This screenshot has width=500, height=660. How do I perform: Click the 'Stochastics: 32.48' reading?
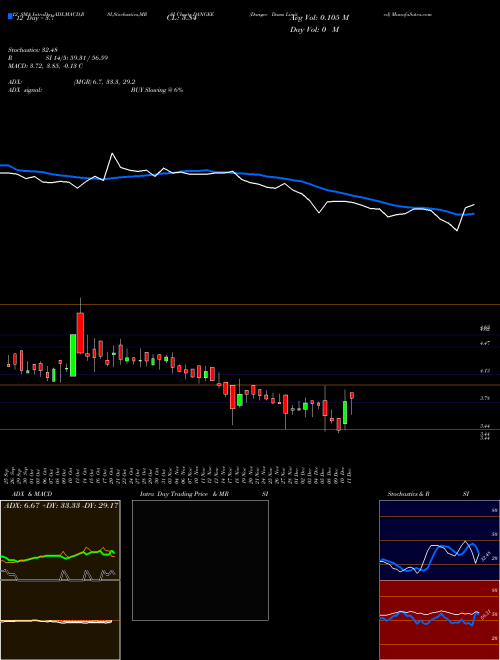tap(32, 50)
